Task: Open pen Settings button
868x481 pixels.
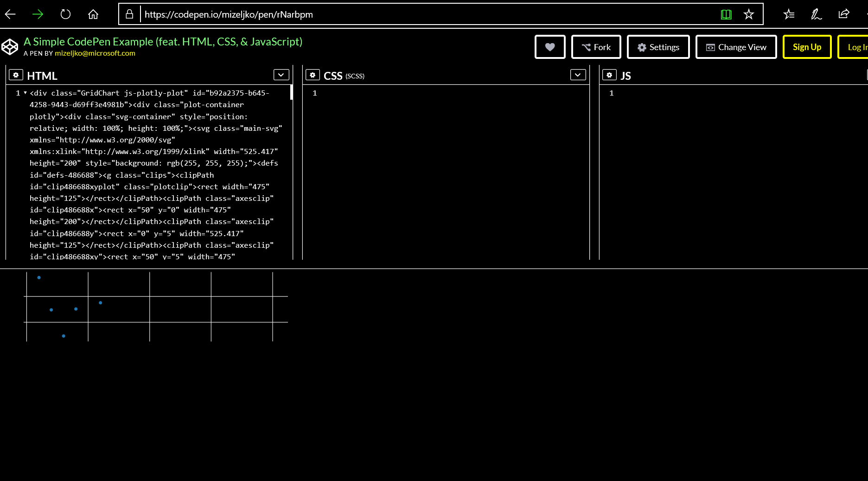Action: click(x=658, y=47)
